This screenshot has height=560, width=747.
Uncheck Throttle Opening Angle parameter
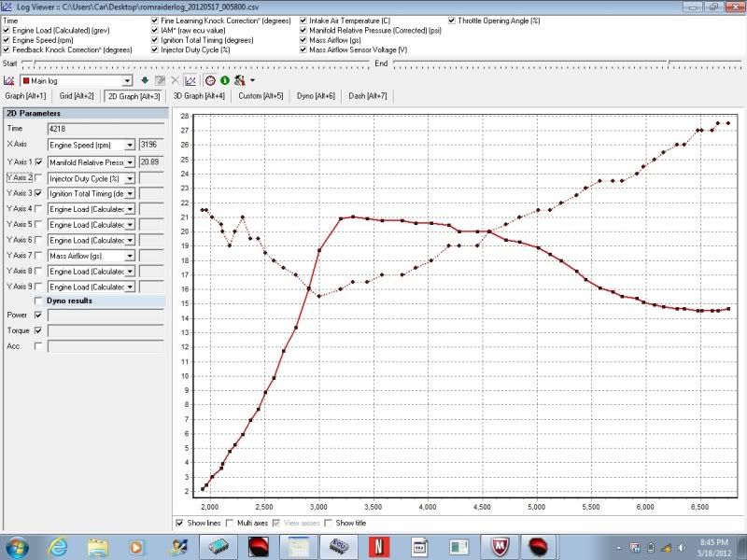click(453, 20)
